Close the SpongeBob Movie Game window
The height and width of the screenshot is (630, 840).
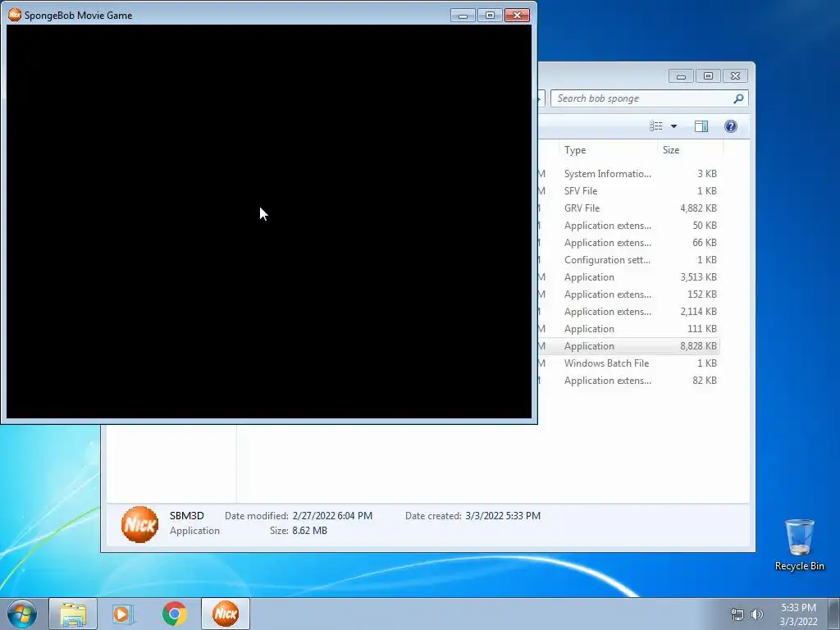pyautogui.click(x=517, y=16)
